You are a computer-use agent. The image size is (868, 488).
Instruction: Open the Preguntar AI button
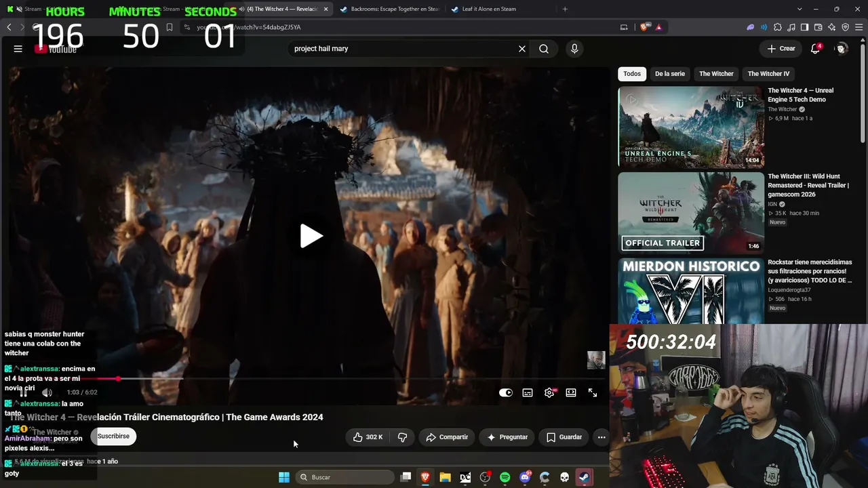(507, 437)
